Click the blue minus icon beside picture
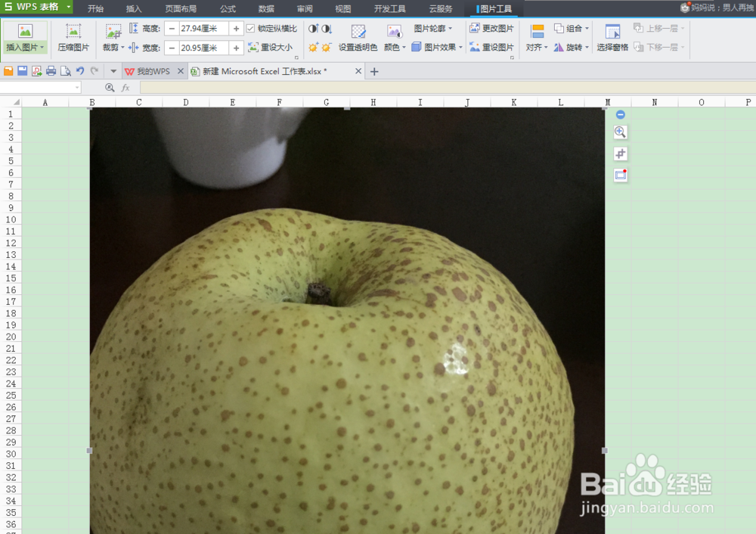The image size is (756, 534). 621,114
